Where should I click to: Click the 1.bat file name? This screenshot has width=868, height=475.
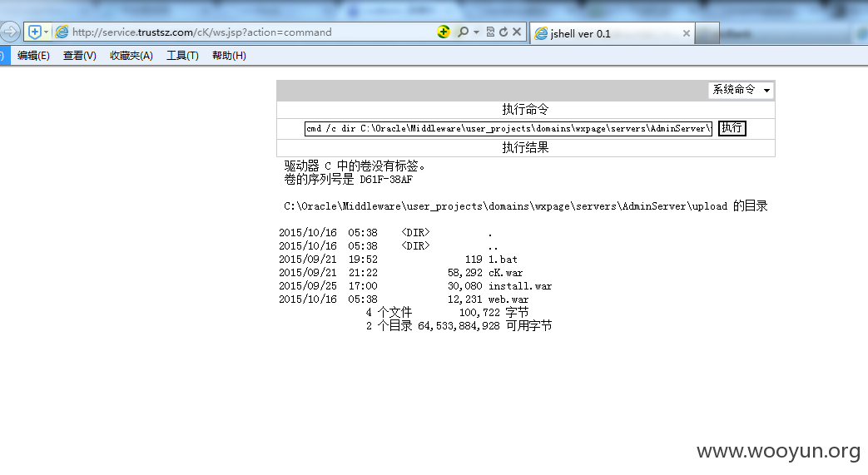(503, 259)
